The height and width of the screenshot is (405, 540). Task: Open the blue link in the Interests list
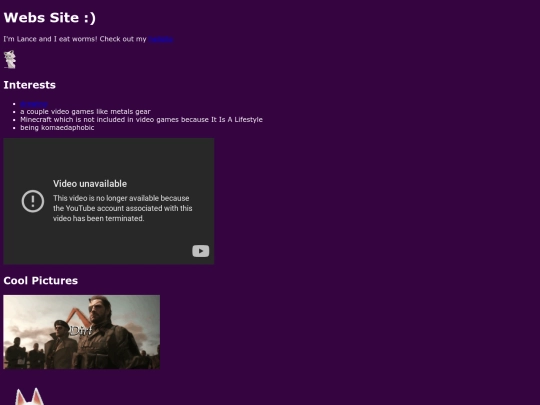click(34, 104)
